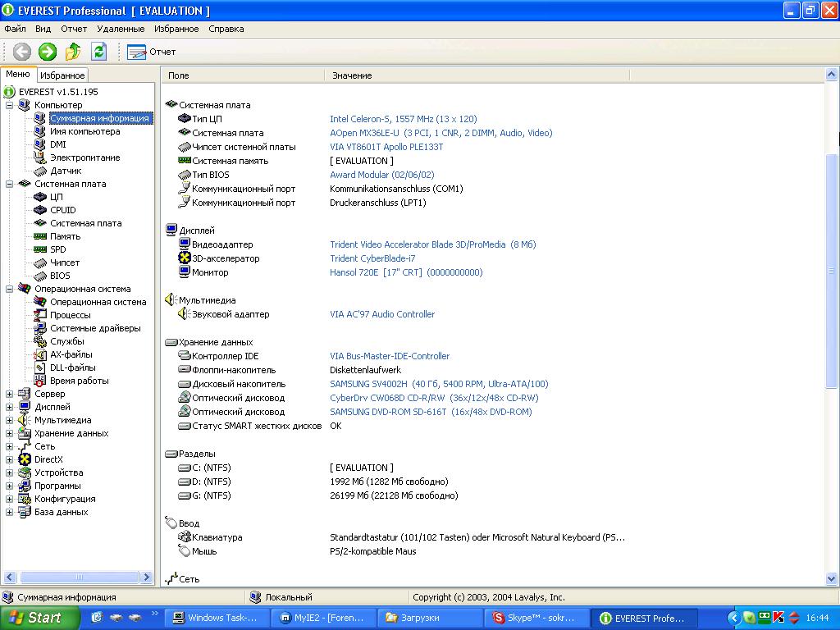
Task: Click the DirectX icon in tree
Action: point(24,459)
